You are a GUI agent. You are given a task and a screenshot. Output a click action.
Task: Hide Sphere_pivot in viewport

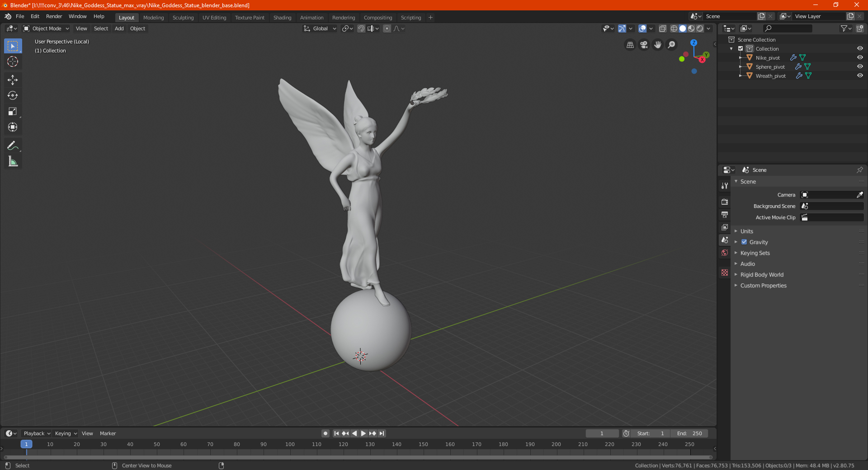pos(860,67)
